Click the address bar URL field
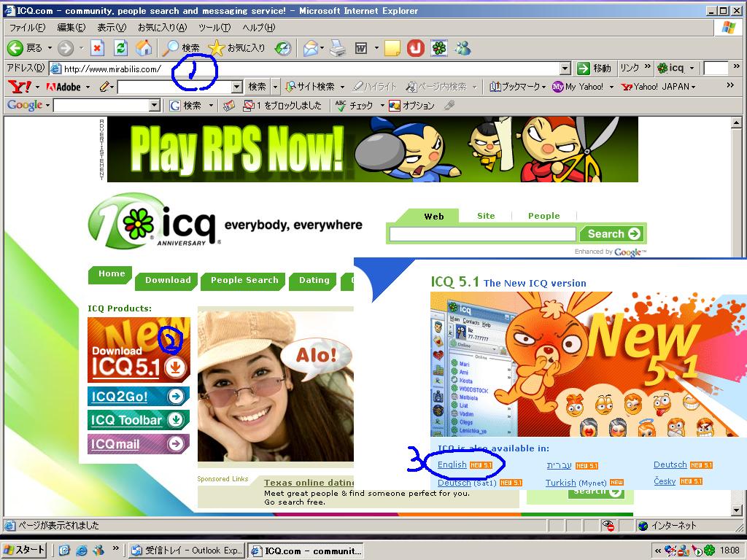 305,69
